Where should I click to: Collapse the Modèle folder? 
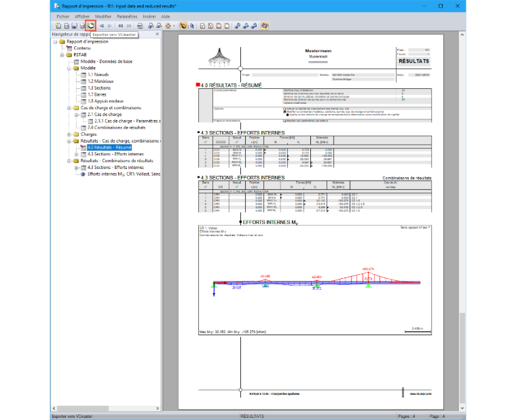[69, 69]
